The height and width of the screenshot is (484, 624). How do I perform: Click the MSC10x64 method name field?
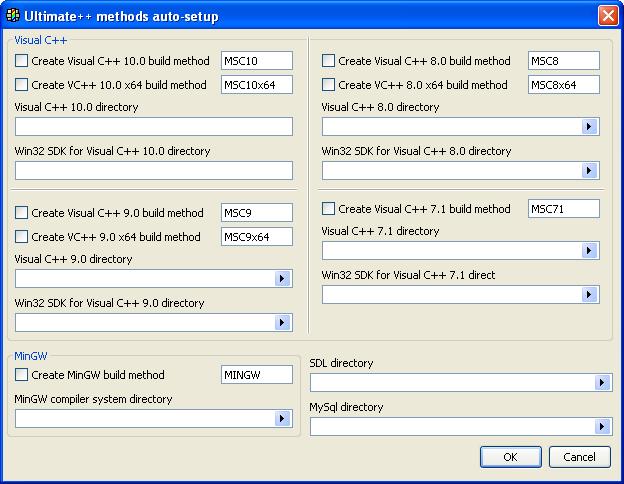click(256, 85)
